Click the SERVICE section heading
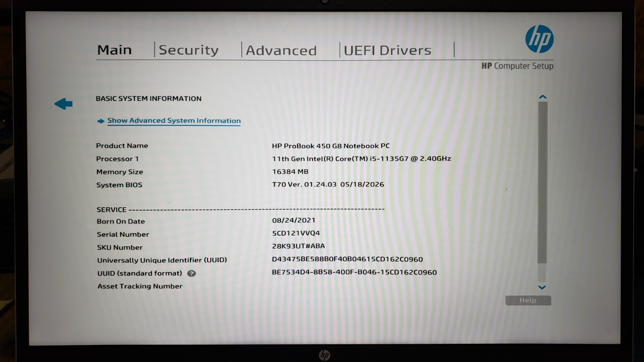 pyautogui.click(x=111, y=210)
